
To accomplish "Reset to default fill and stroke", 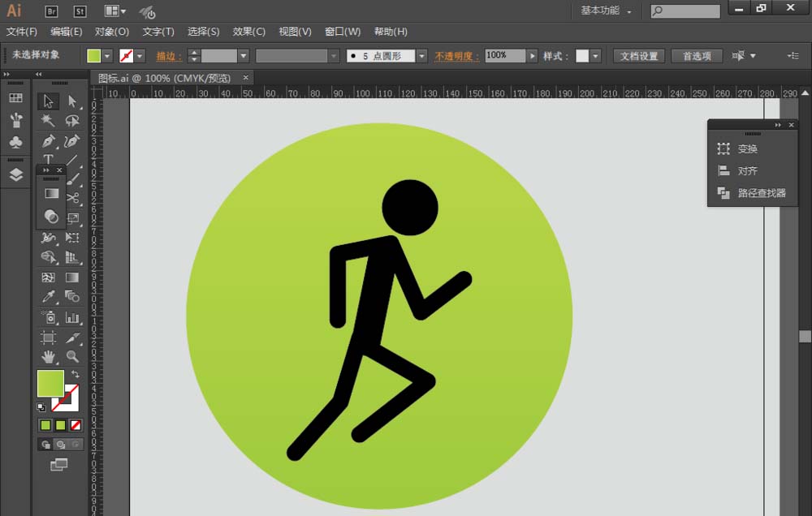I will point(41,407).
